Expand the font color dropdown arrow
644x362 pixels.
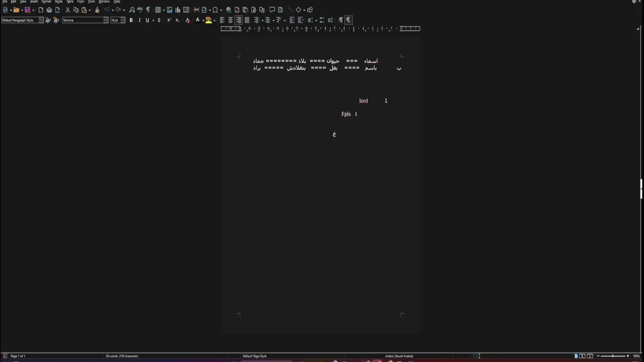pyautogui.click(x=203, y=20)
